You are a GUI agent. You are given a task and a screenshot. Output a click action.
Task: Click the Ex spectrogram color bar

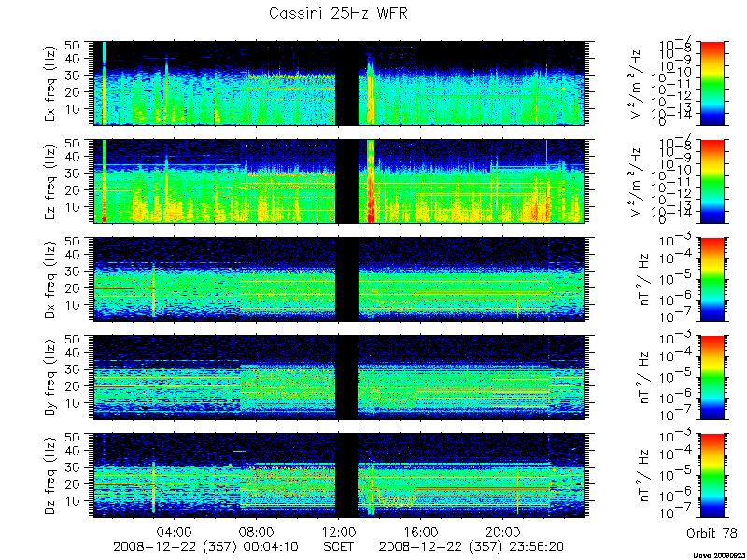click(712, 83)
